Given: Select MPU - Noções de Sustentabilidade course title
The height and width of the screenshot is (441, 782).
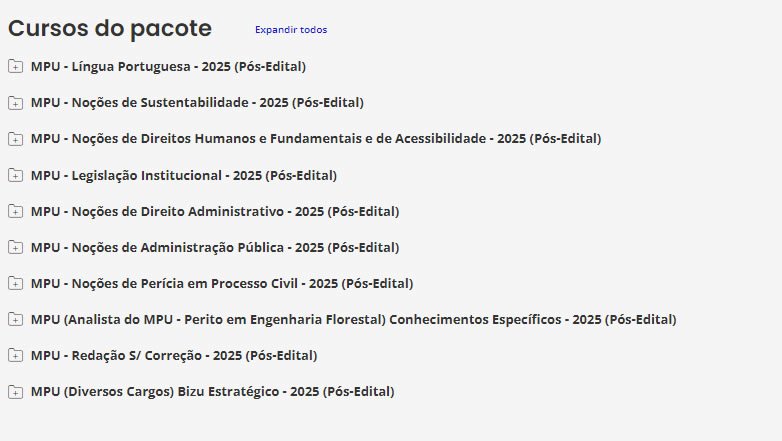Looking at the screenshot, I should [x=197, y=103].
